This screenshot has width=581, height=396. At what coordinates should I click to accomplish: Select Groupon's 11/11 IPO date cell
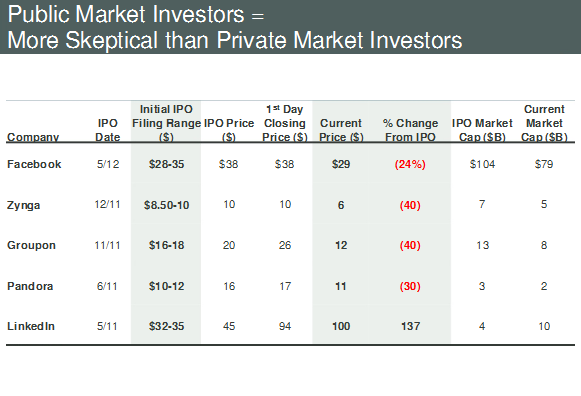(x=107, y=245)
